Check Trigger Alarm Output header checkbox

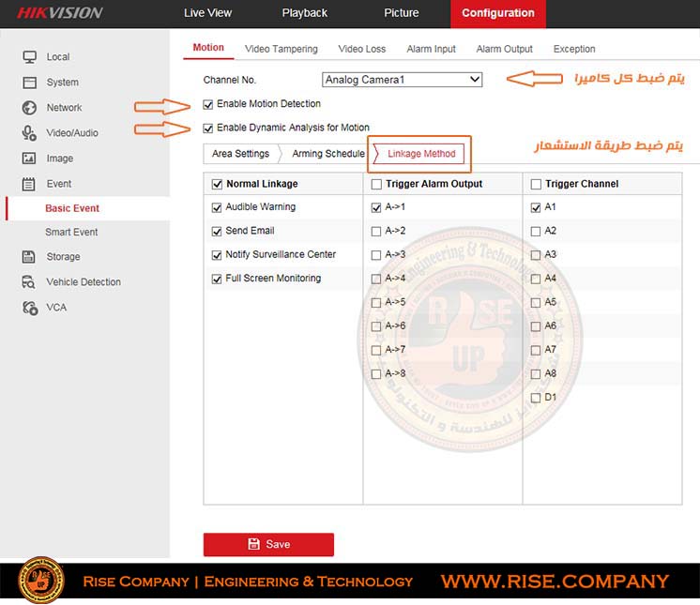tap(376, 184)
